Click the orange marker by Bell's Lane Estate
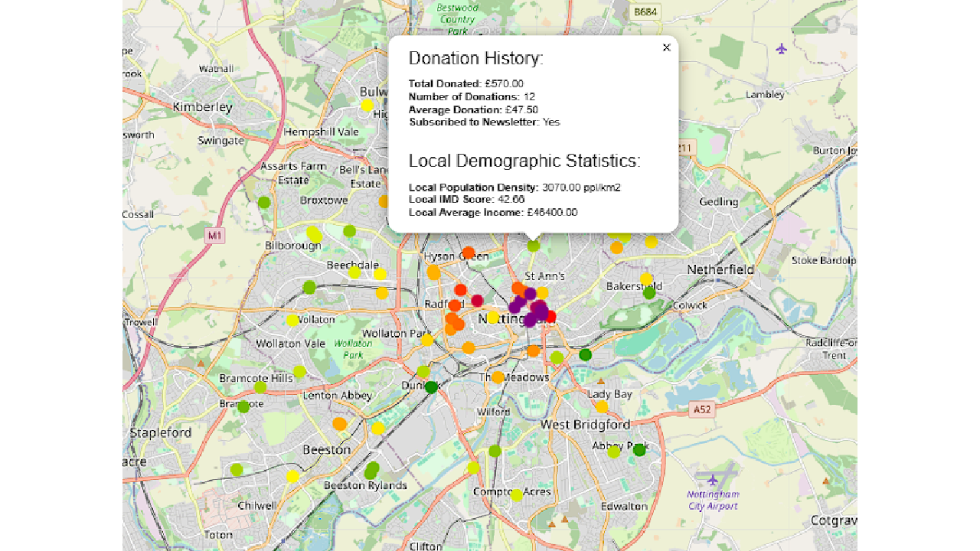Image resolution: width=980 pixels, height=551 pixels. tap(384, 201)
